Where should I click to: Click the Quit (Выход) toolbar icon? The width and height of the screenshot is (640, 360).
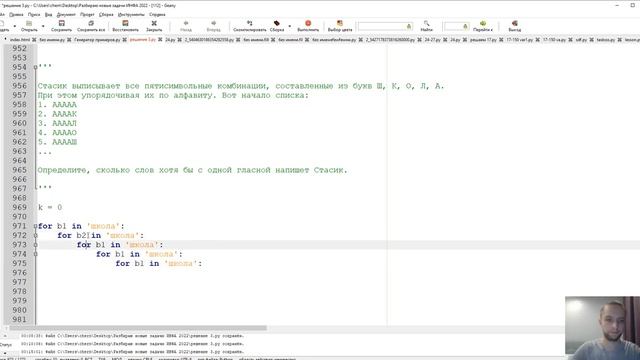[x=515, y=24]
